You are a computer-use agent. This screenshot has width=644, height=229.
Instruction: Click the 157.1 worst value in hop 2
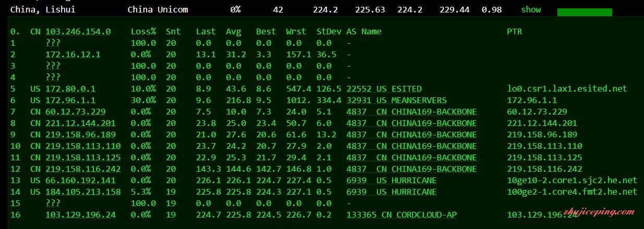point(299,55)
